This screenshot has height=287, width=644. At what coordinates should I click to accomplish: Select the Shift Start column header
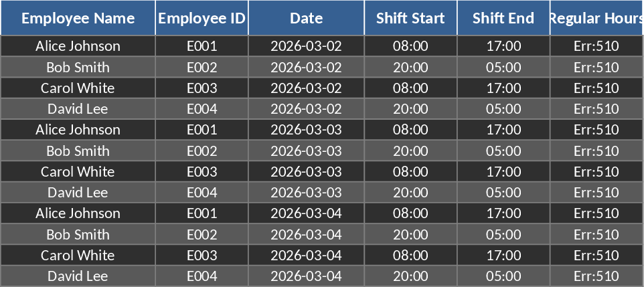point(410,18)
